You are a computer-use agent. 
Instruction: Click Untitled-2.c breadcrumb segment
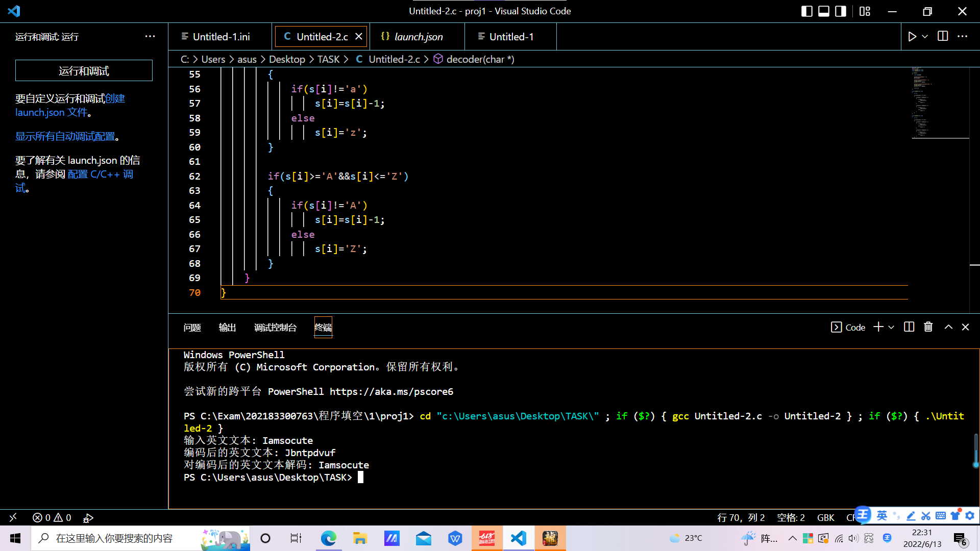tap(394, 59)
